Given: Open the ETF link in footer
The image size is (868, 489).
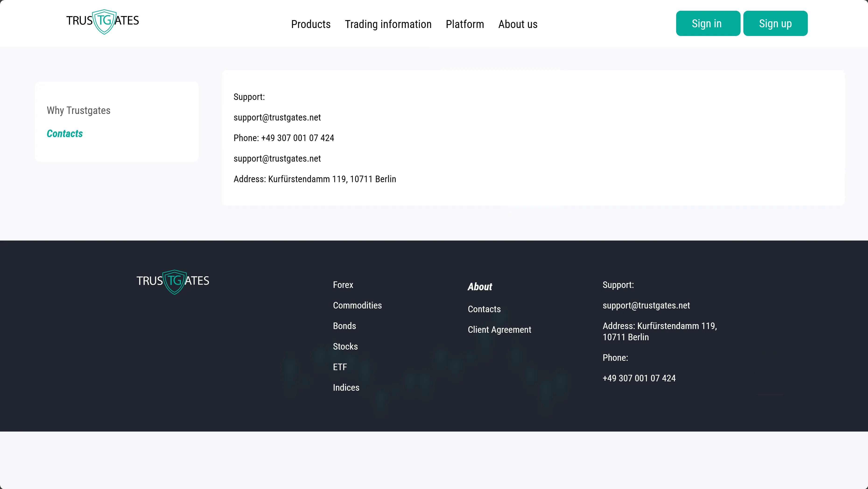Looking at the screenshot, I should click(x=340, y=367).
